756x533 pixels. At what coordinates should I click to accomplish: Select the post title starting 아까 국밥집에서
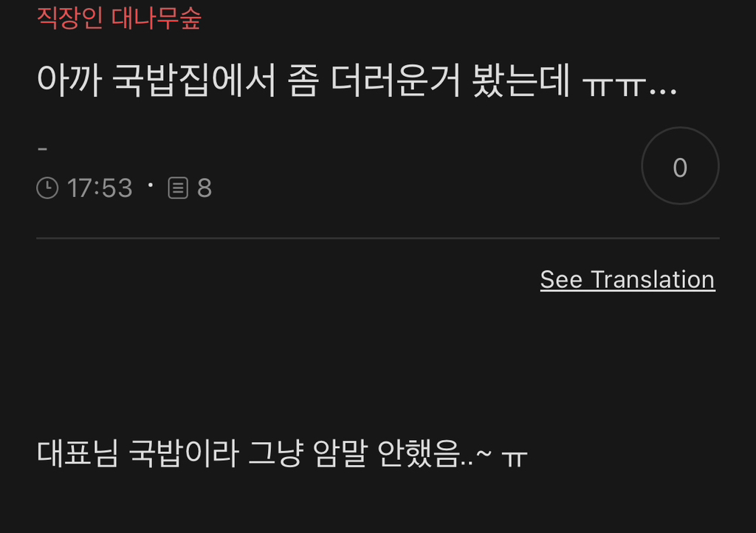pos(357,80)
